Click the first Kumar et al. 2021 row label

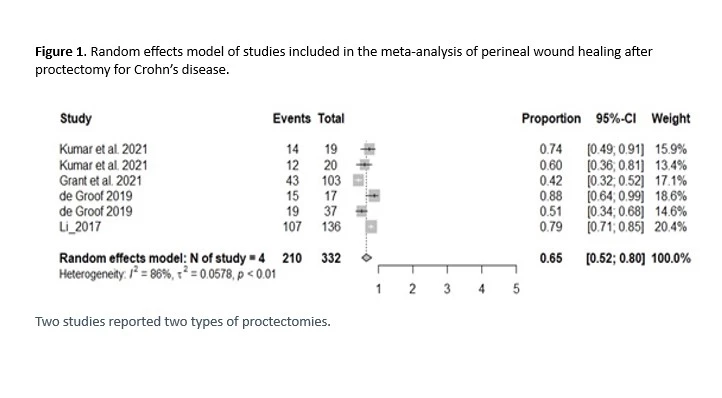[103, 149]
